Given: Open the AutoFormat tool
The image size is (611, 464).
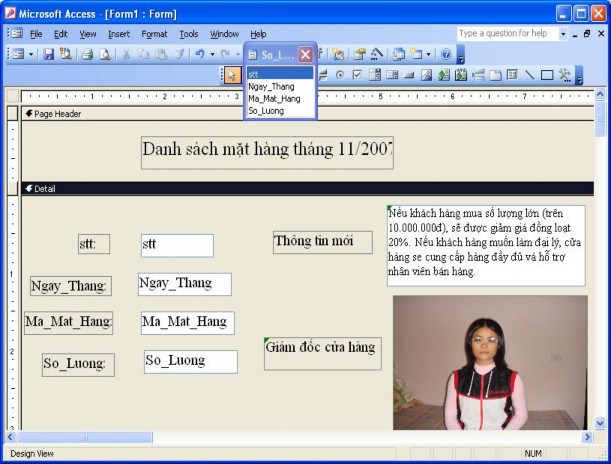Looking at the screenshot, I should [338, 54].
